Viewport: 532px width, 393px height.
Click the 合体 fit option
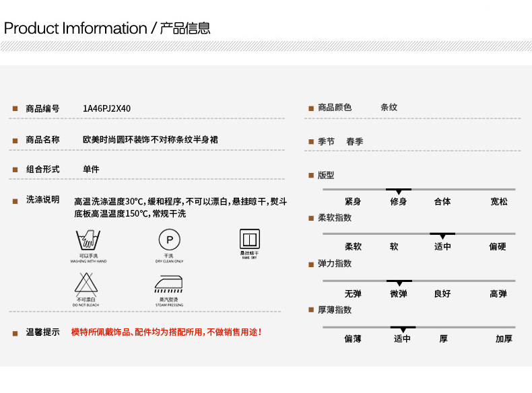pyautogui.click(x=442, y=201)
